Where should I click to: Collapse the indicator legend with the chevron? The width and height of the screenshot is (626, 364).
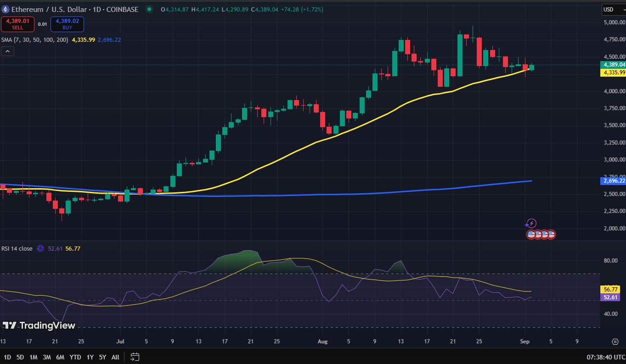7,51
